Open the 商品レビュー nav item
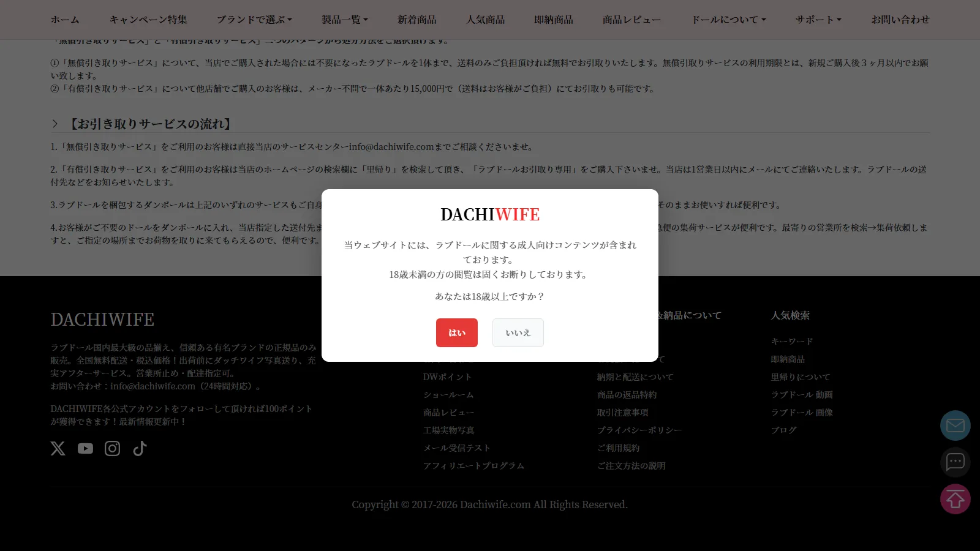Image resolution: width=980 pixels, height=551 pixels. [632, 20]
